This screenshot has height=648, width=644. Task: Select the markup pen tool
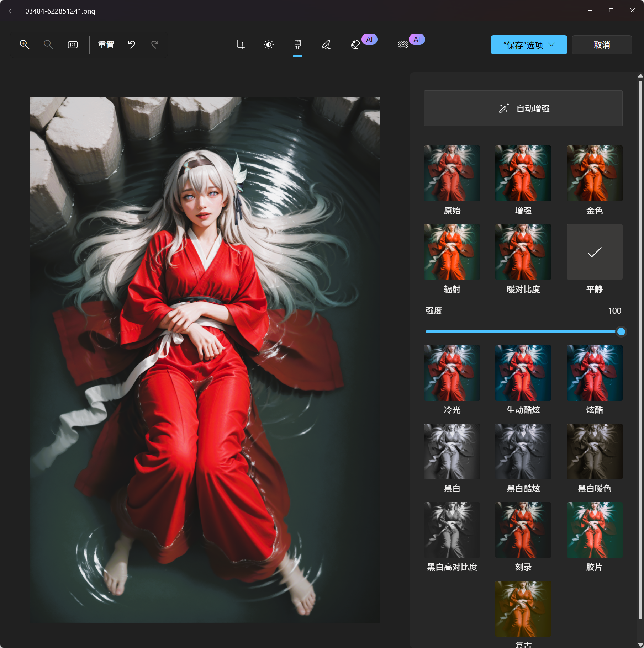click(x=326, y=45)
